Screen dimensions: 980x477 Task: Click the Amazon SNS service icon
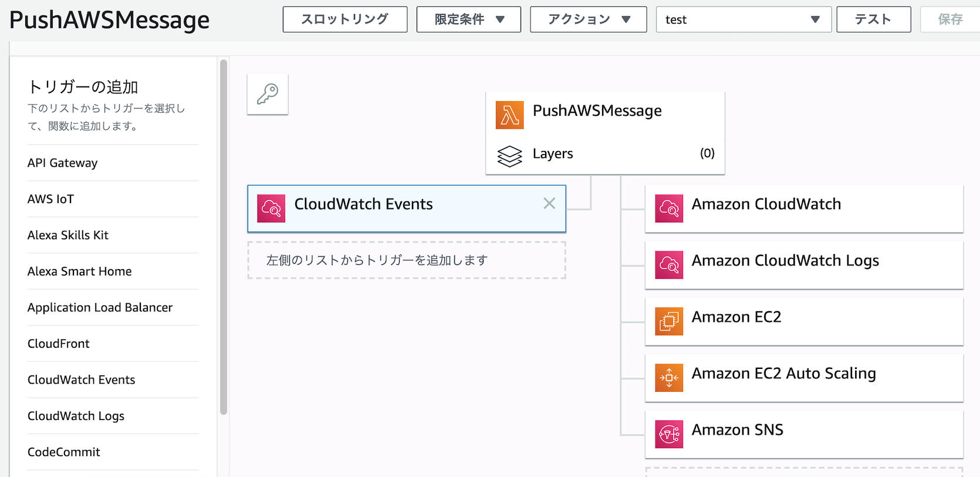(669, 434)
